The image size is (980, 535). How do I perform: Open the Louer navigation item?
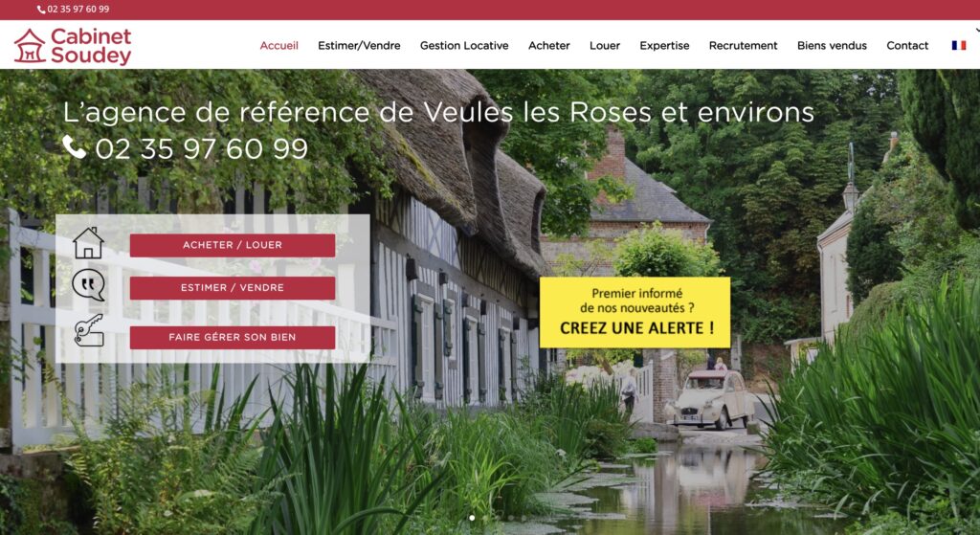[x=605, y=46]
